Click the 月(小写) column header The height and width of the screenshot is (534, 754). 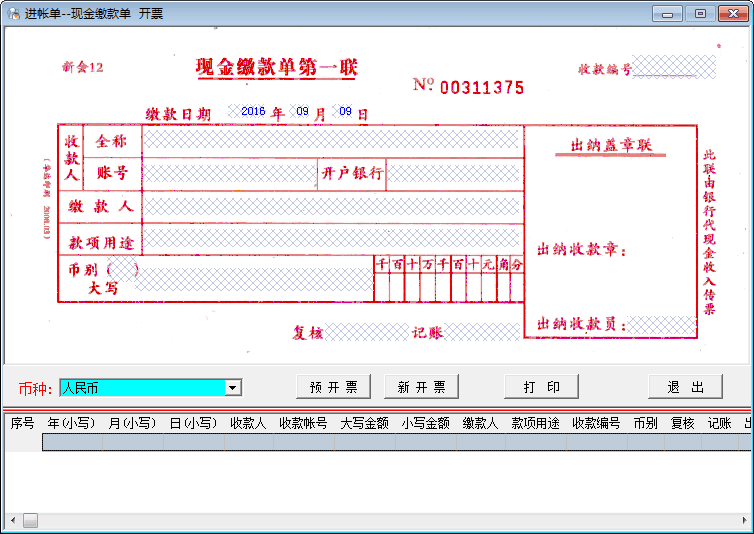(x=132, y=423)
